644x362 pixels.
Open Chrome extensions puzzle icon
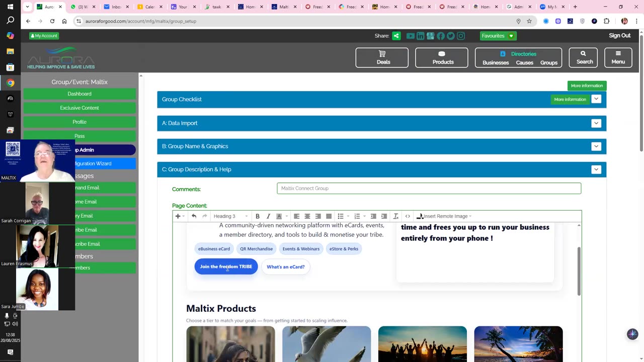(x=606, y=21)
